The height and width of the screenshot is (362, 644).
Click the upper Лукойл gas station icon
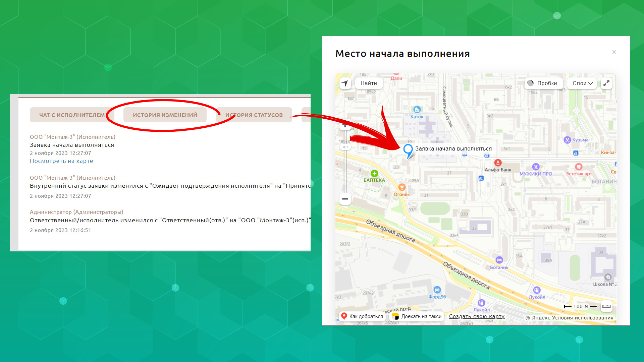(537, 290)
